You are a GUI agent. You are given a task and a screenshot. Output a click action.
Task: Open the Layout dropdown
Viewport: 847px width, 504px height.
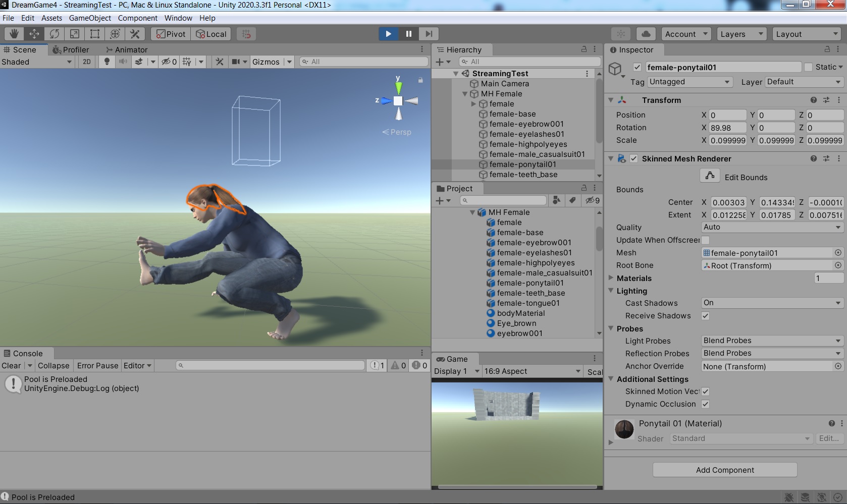point(807,34)
